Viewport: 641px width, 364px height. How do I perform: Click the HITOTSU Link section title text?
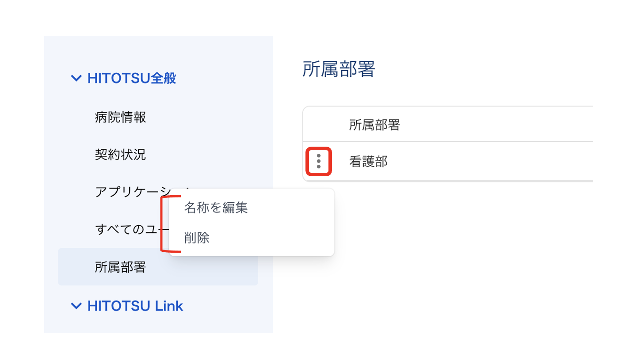tap(135, 306)
